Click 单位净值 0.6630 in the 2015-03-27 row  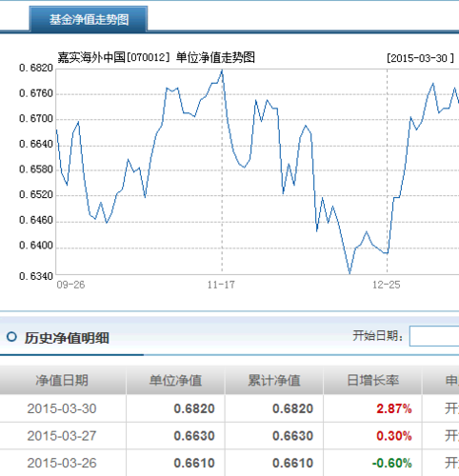[x=194, y=436]
